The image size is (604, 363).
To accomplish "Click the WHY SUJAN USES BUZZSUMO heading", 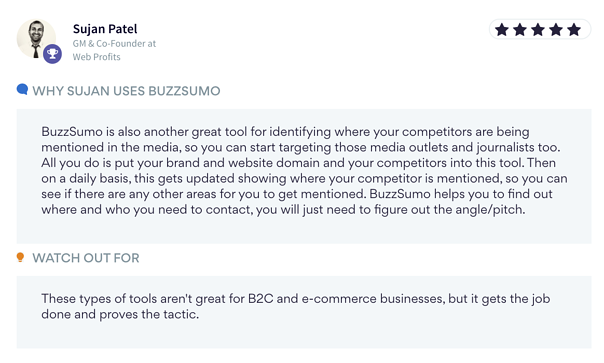I will click(126, 91).
